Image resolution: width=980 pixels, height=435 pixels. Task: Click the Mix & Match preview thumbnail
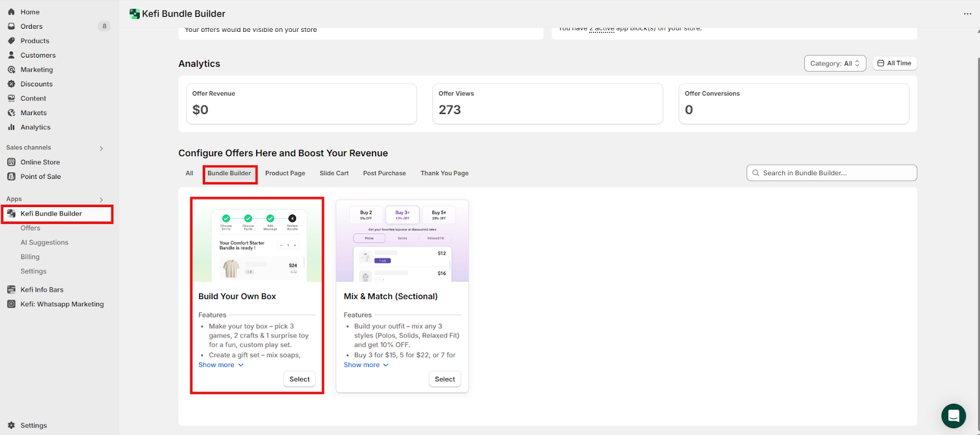click(402, 241)
